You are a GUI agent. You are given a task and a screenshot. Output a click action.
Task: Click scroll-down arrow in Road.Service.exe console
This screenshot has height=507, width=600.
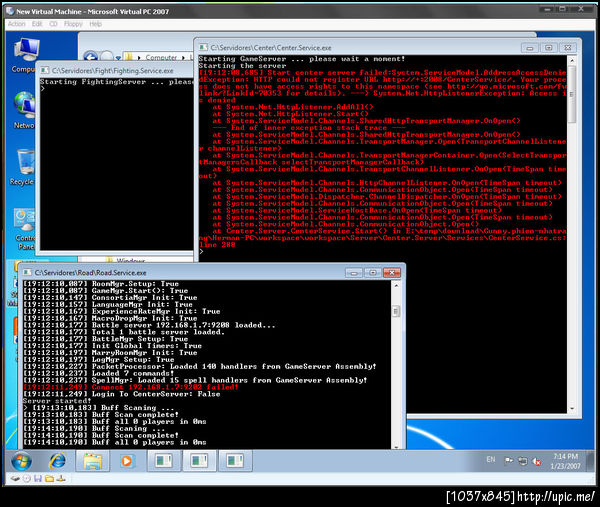coord(396,445)
